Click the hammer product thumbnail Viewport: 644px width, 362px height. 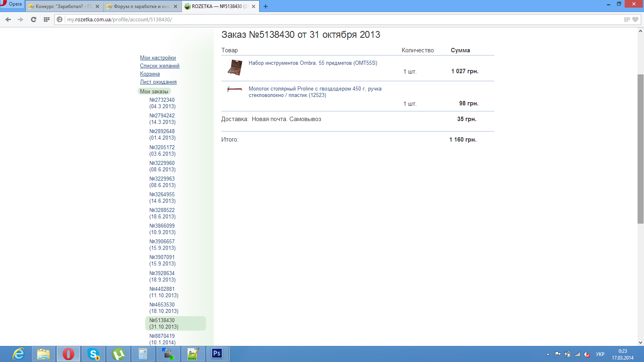click(235, 89)
